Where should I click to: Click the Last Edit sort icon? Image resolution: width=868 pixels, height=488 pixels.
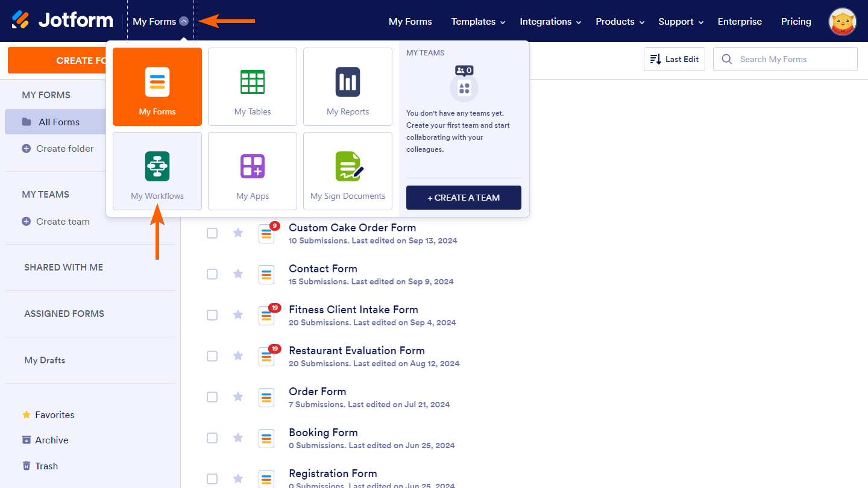(x=655, y=59)
